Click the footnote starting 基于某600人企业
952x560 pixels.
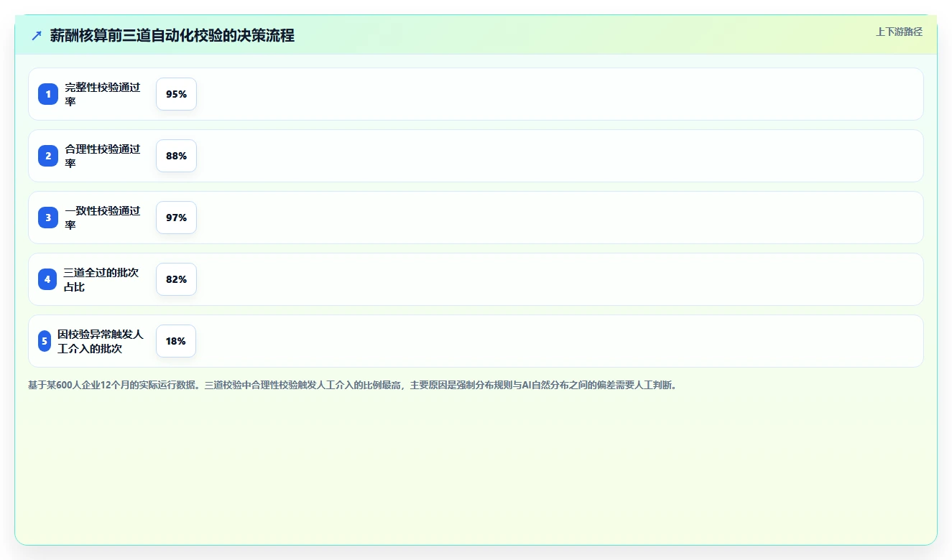(x=353, y=385)
